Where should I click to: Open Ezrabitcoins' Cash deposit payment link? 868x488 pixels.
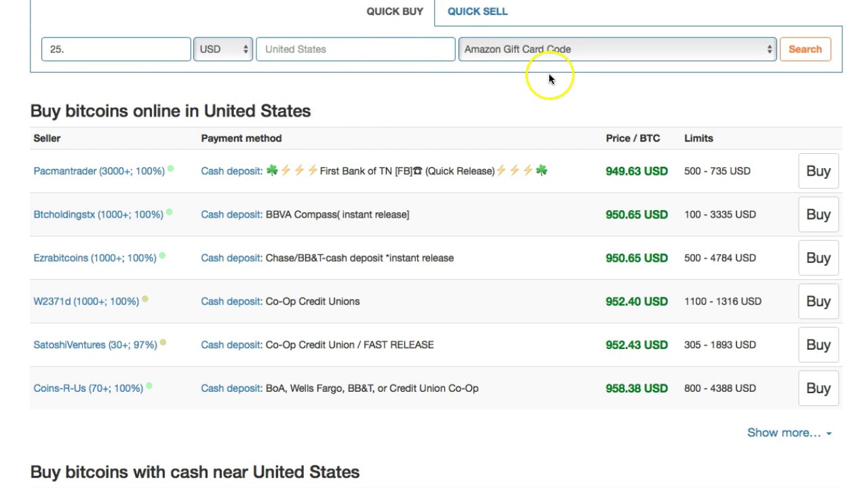[231, 258]
